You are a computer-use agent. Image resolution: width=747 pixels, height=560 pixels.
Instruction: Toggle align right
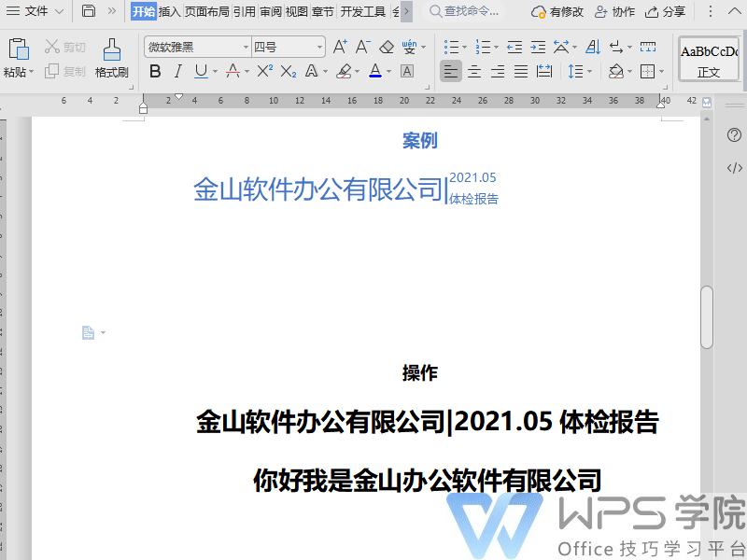click(498, 72)
